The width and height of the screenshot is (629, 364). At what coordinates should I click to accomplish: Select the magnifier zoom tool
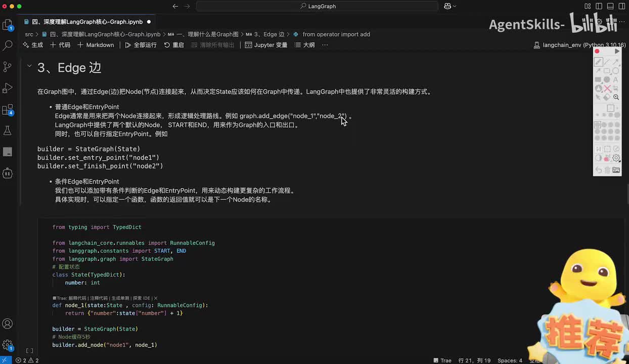click(x=616, y=97)
